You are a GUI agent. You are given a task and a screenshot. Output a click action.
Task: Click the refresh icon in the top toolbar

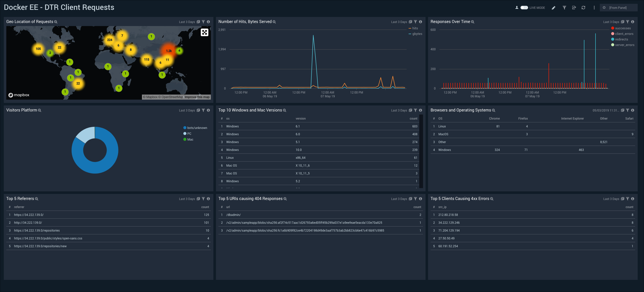click(x=584, y=8)
